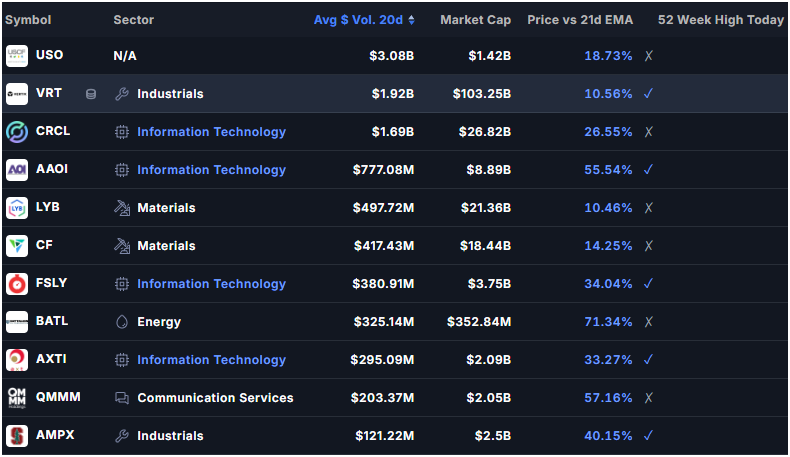Select the BATL table row symbol
This screenshot has height=457, width=790.
tap(52, 321)
